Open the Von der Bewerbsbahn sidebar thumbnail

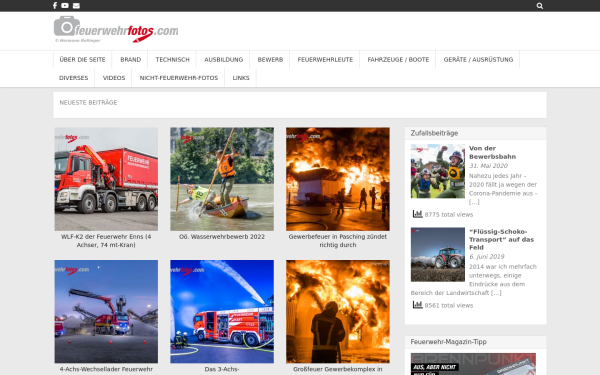click(x=438, y=171)
